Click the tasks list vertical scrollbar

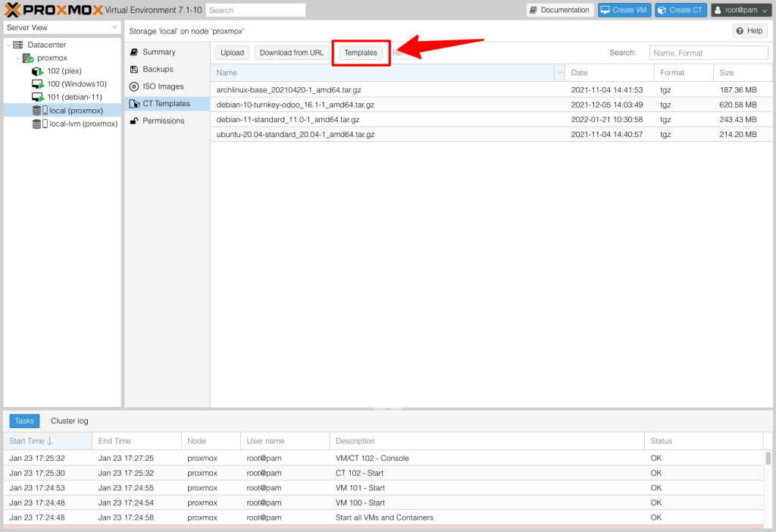(x=768, y=487)
